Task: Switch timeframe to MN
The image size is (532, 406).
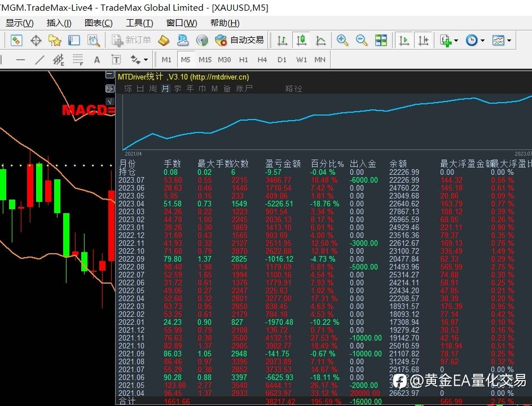Action: [x=320, y=60]
